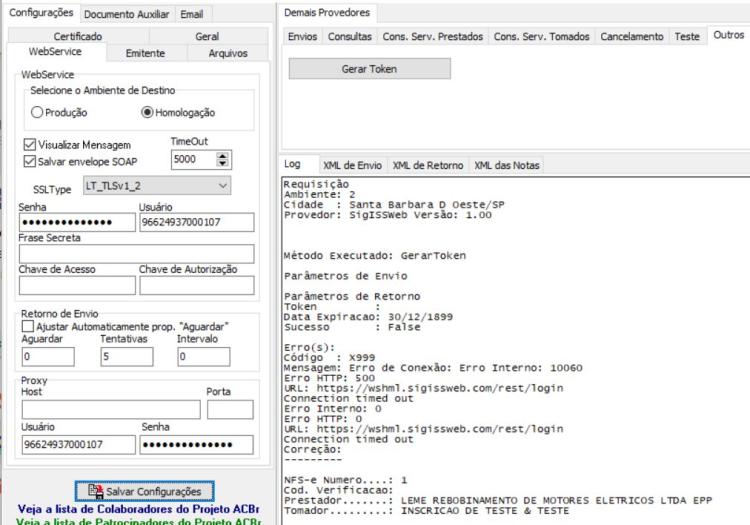750x525 pixels.
Task: Open Colaboradores do Projeto ACBr link
Action: [139, 509]
